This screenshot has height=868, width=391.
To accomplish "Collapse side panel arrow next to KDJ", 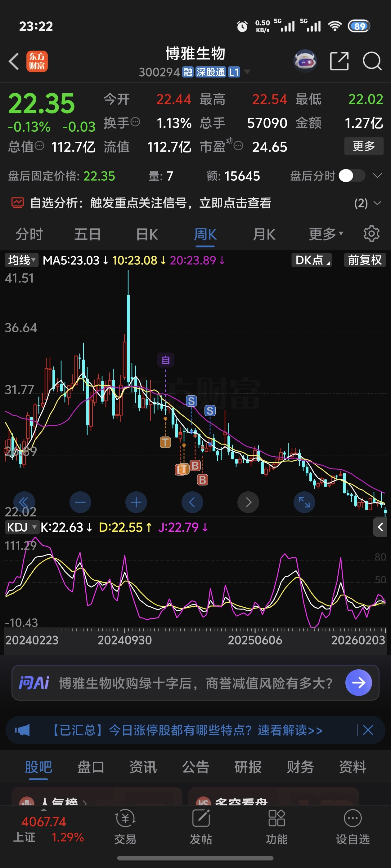I will (x=380, y=527).
